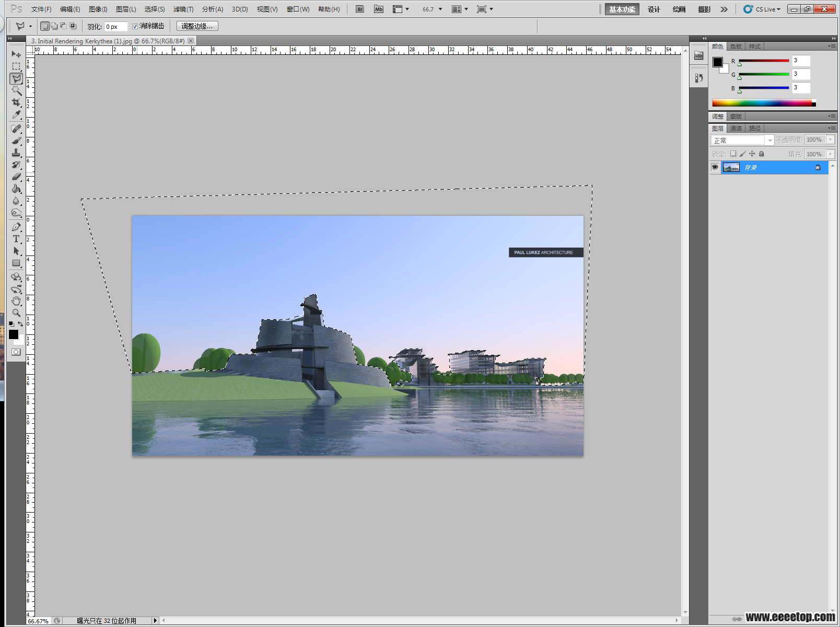Select the Pen tool
This screenshot has height=627, width=840.
point(16,227)
